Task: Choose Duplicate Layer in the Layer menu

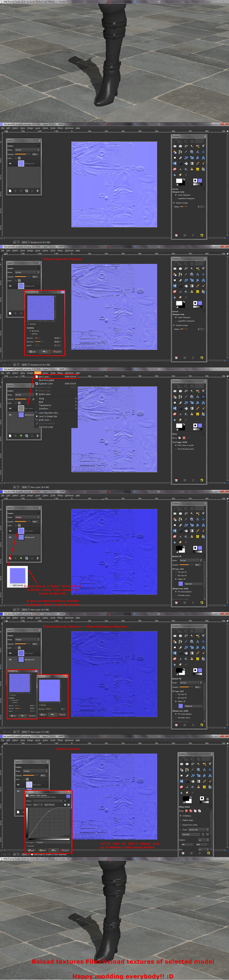Action: [x=55, y=384]
